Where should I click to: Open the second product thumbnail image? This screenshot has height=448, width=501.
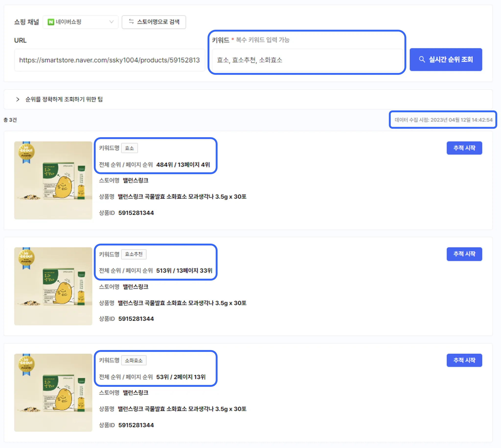[x=53, y=286]
